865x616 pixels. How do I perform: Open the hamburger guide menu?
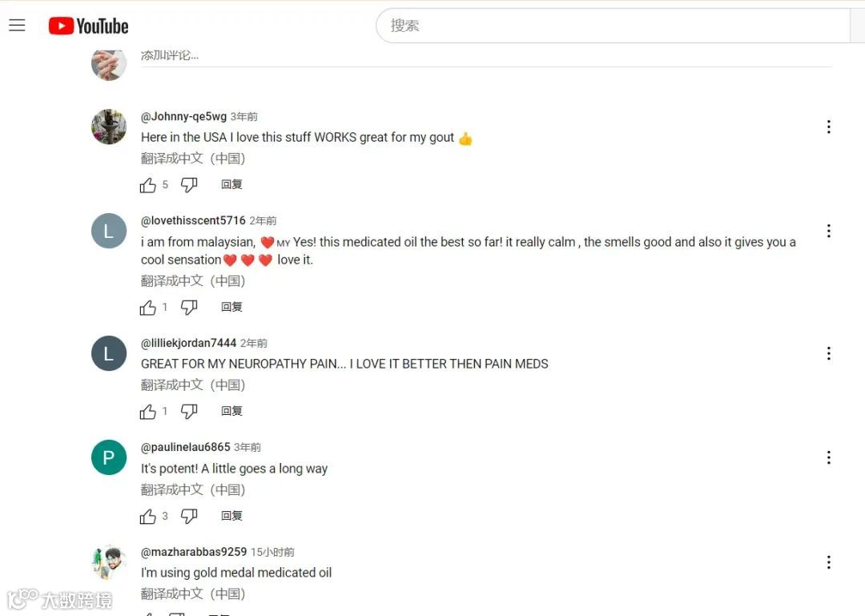(x=17, y=26)
